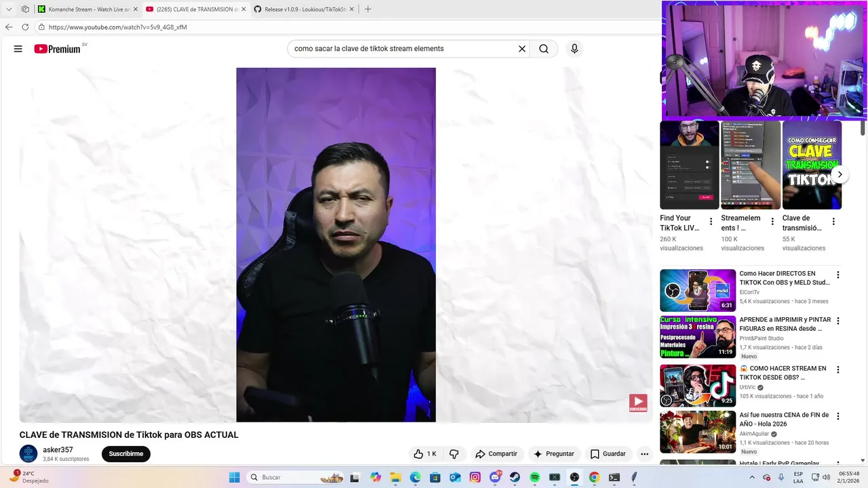Image resolution: width=868 pixels, height=488 pixels.
Task: Open asker357 channel avatar
Action: pyautogui.click(x=28, y=454)
